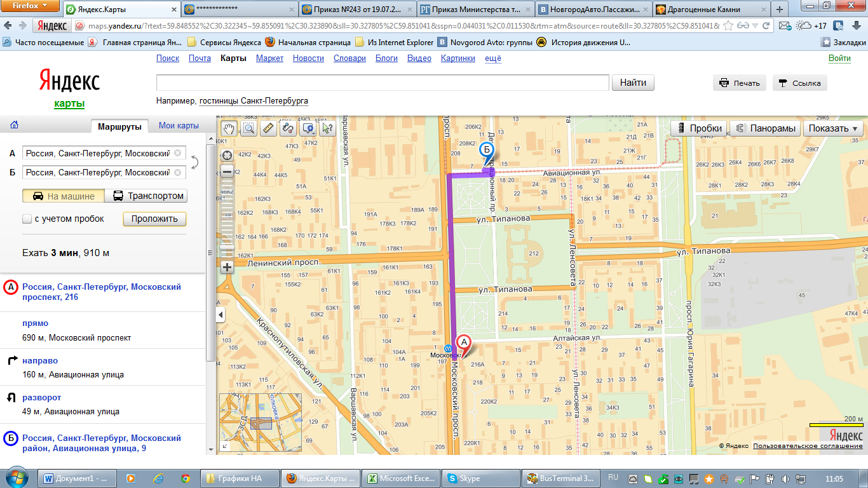Click the overview mini-map thumbnail
Image resolution: width=868 pixels, height=488 pixels.
[x=261, y=423]
